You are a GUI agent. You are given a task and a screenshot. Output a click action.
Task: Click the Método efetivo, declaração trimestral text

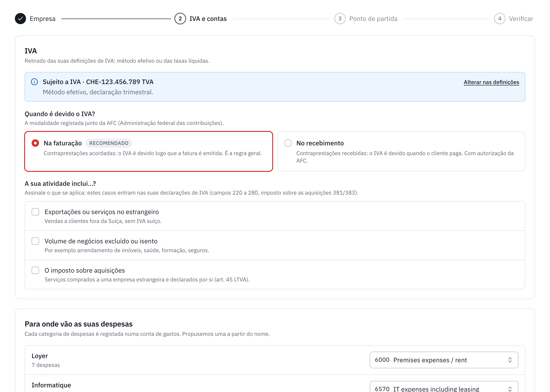[x=98, y=92]
